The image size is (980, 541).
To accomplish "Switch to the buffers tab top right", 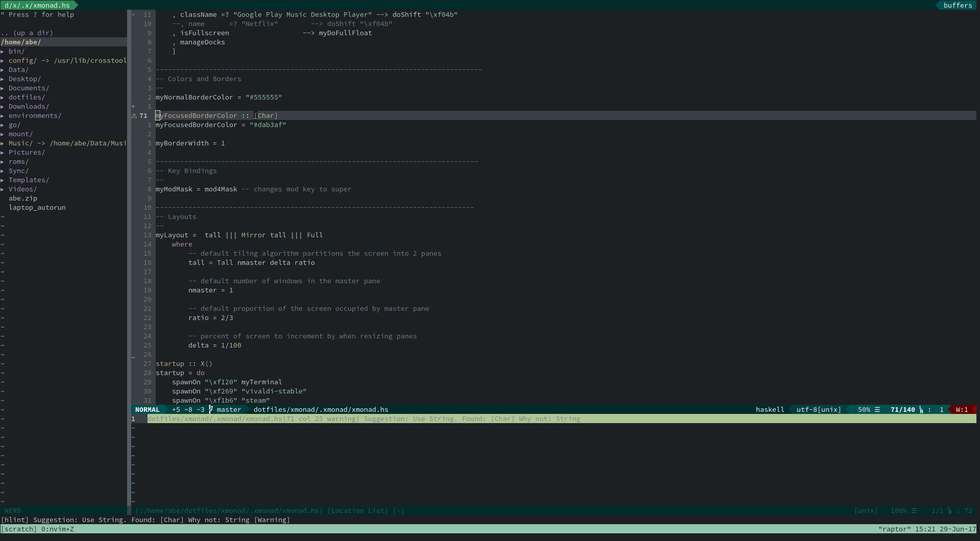I will click(x=957, y=5).
